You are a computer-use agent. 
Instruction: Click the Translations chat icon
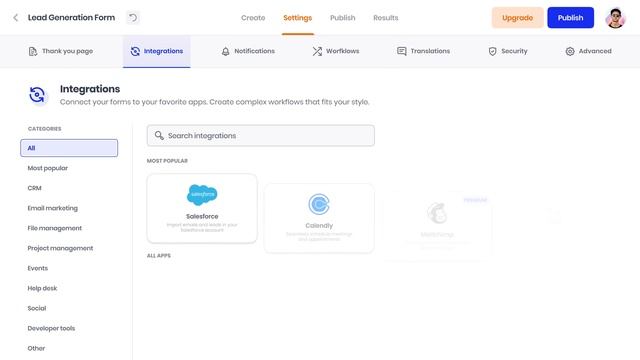pos(402,51)
